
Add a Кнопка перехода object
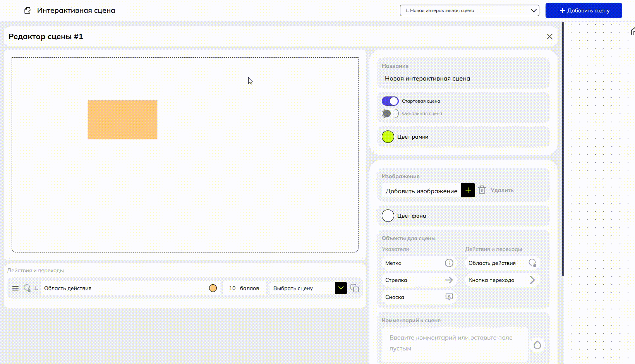click(502, 280)
